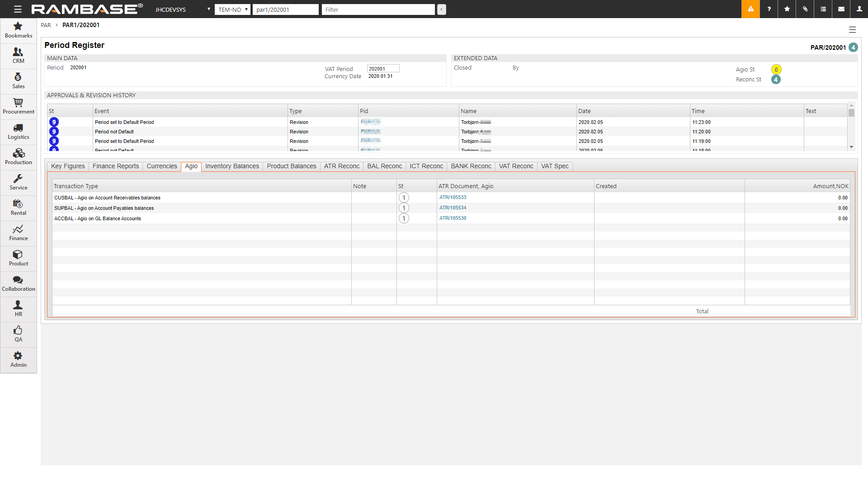Open ATR/105533 document link
Viewport: 868px width, 478px height.
point(453,198)
